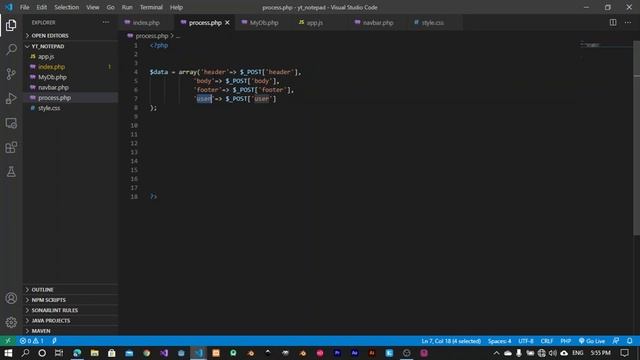Open the Source Control view
640x360 pixels.
pyautogui.click(x=11, y=74)
